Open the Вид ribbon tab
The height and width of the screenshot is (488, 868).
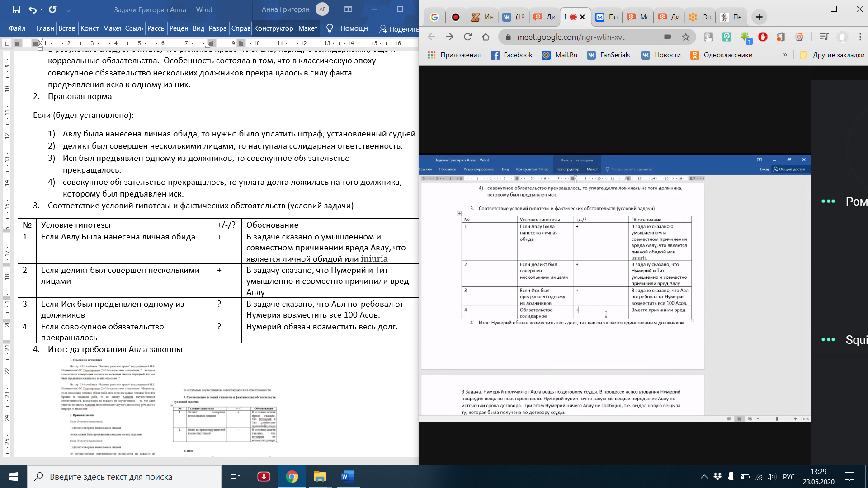(x=198, y=28)
